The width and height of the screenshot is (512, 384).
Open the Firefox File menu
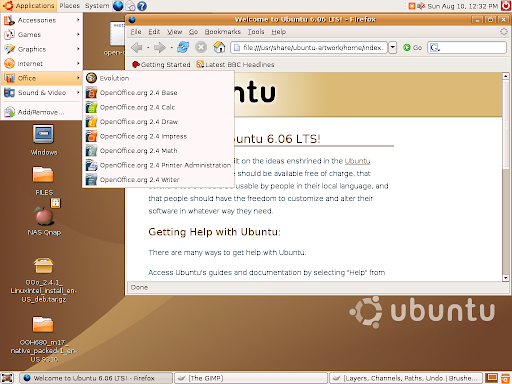[136, 32]
